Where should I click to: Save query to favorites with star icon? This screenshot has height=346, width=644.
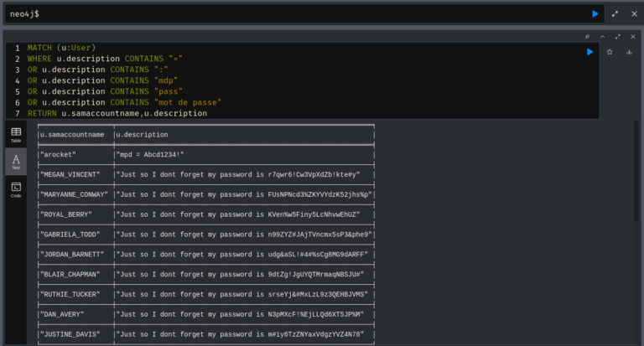point(610,52)
